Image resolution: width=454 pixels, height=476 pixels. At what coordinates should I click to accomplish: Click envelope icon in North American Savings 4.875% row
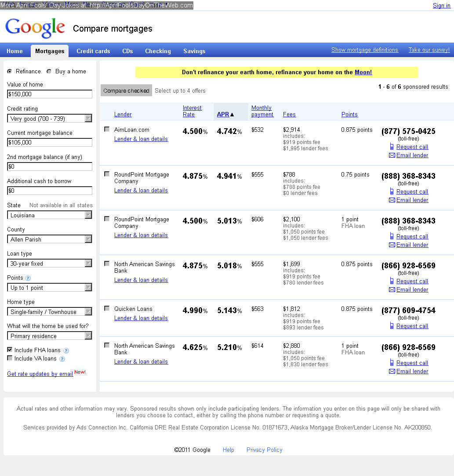(x=392, y=290)
